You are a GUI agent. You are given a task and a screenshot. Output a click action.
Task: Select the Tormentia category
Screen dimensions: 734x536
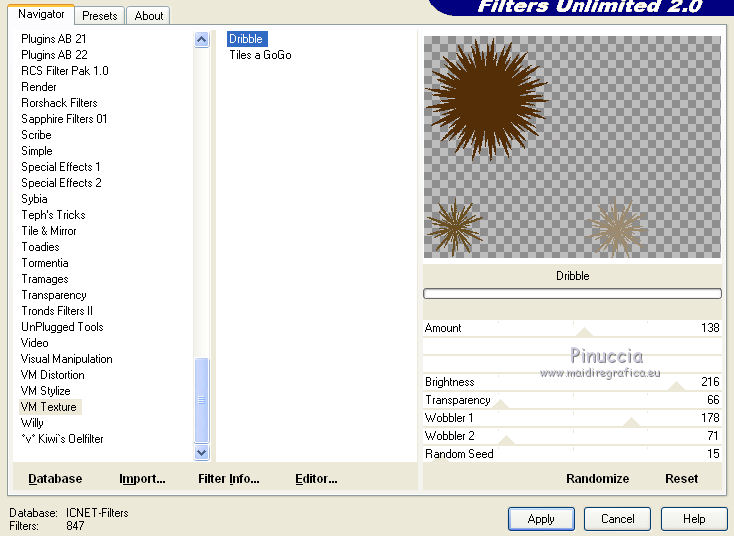tap(45, 263)
